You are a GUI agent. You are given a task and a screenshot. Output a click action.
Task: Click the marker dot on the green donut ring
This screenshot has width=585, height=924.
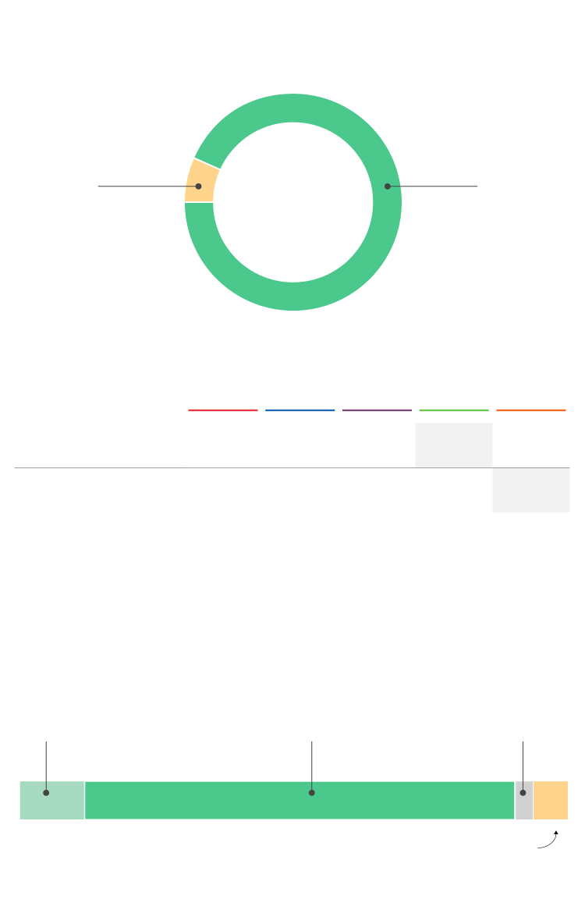pyautogui.click(x=387, y=187)
